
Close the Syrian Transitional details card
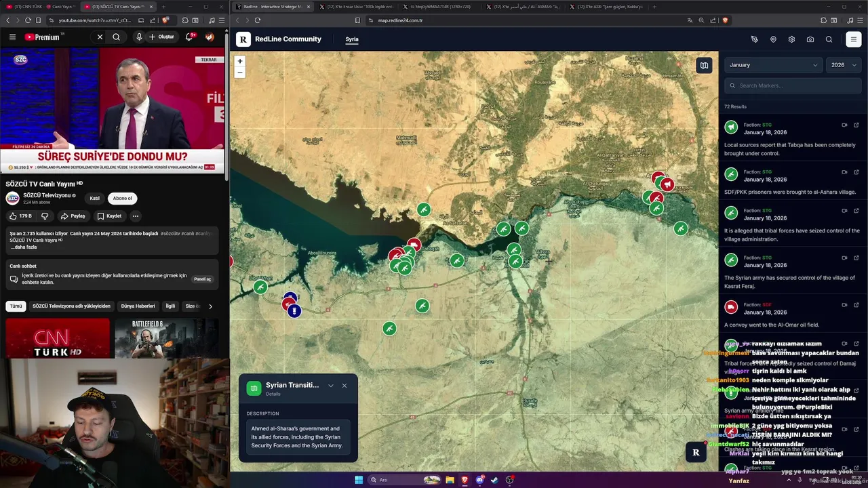pyautogui.click(x=344, y=386)
